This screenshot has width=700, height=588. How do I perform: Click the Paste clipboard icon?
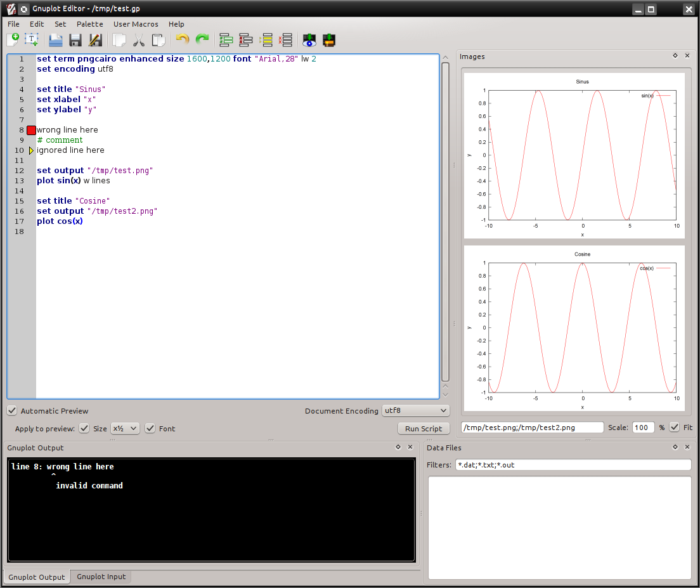click(159, 40)
